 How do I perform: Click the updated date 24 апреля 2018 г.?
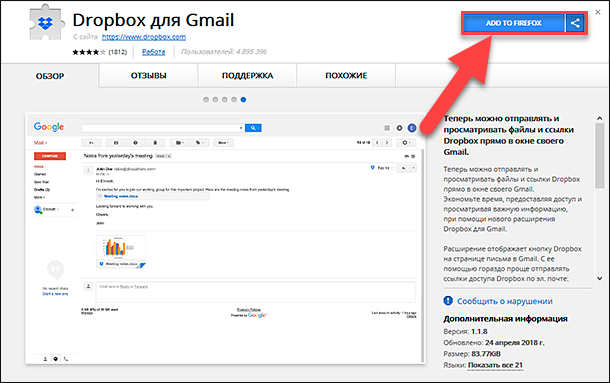click(x=515, y=343)
